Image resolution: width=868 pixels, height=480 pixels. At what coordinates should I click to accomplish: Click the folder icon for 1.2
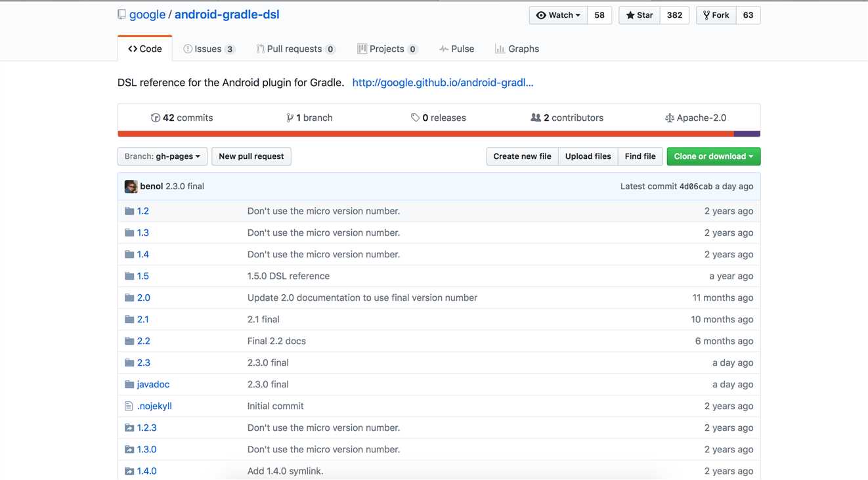coord(129,211)
